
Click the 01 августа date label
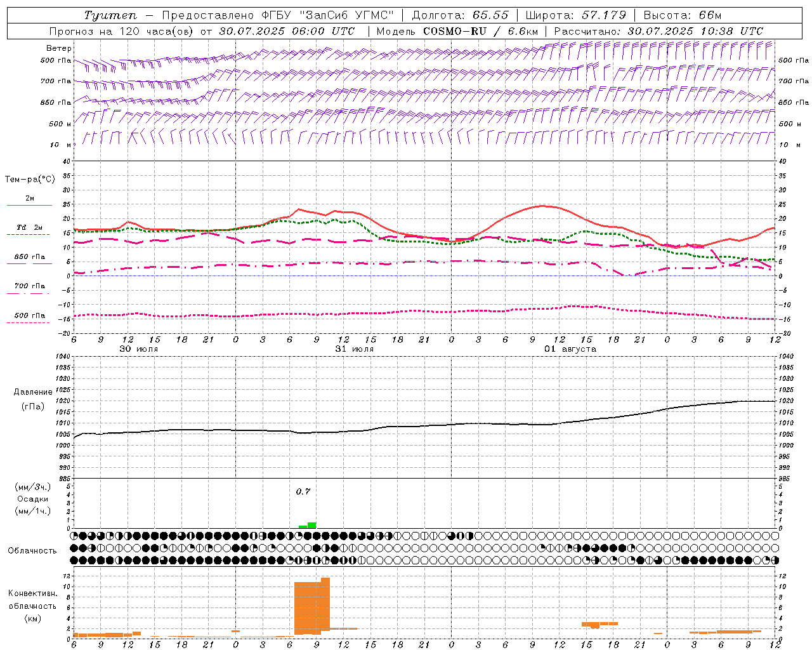point(570,349)
